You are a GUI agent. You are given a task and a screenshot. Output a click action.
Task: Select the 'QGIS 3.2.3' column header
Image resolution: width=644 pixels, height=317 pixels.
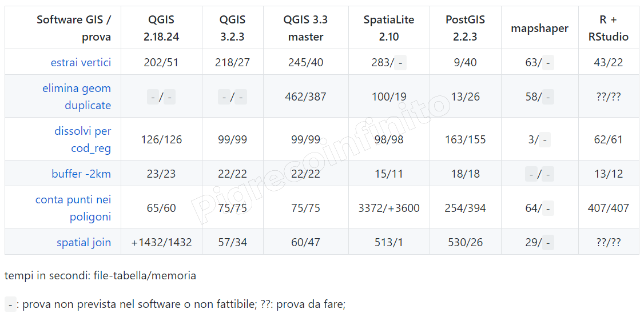click(232, 28)
